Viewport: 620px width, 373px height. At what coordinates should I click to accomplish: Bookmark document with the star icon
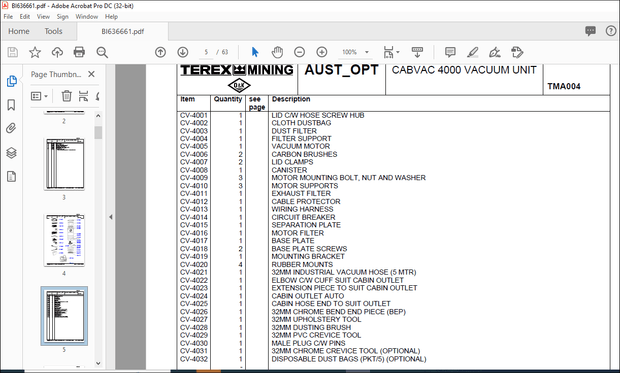35,52
